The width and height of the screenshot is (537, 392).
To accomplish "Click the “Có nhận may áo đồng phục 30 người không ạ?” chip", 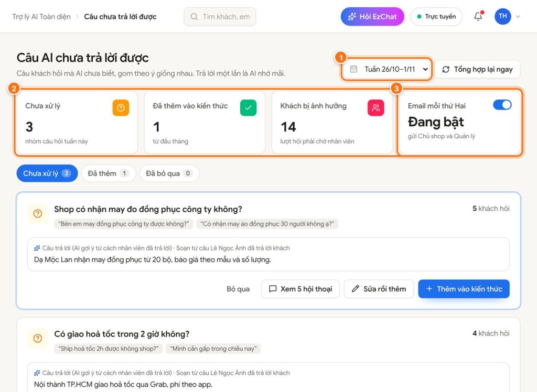I will click(x=267, y=224).
